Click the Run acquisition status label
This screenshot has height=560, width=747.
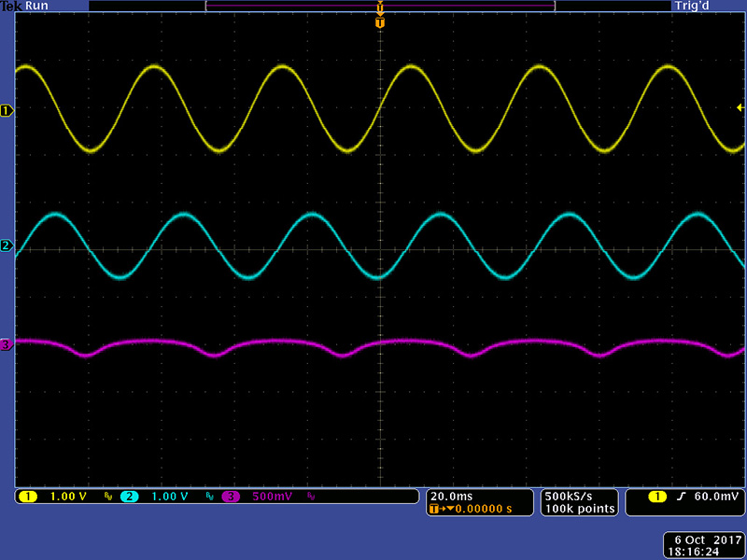(37, 6)
